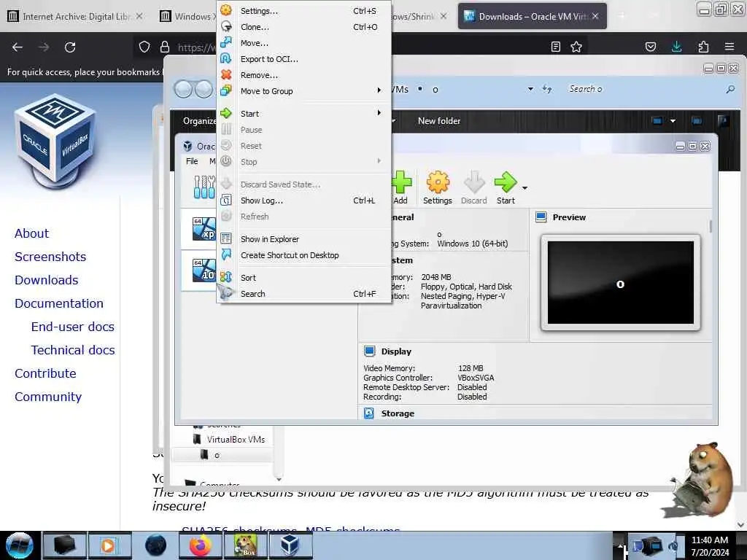Click the Export to OCI cloud icon
The height and width of the screenshot is (560, 747).
(226, 58)
